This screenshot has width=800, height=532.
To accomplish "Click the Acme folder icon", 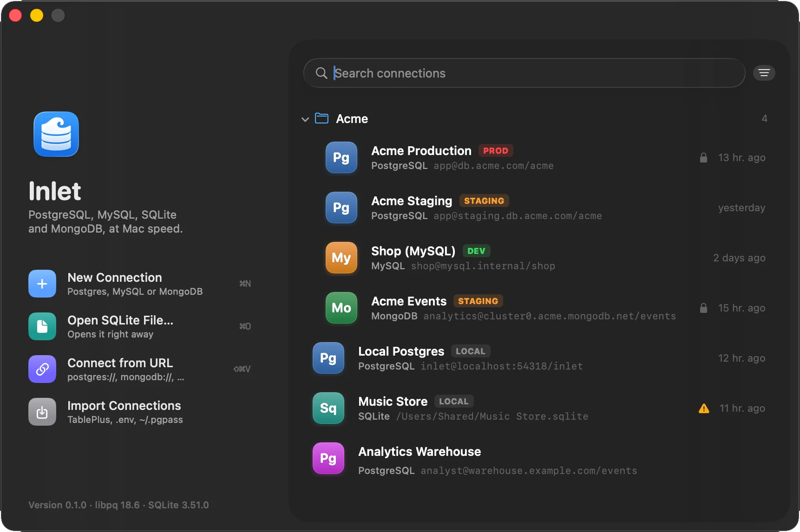I will tap(321, 118).
